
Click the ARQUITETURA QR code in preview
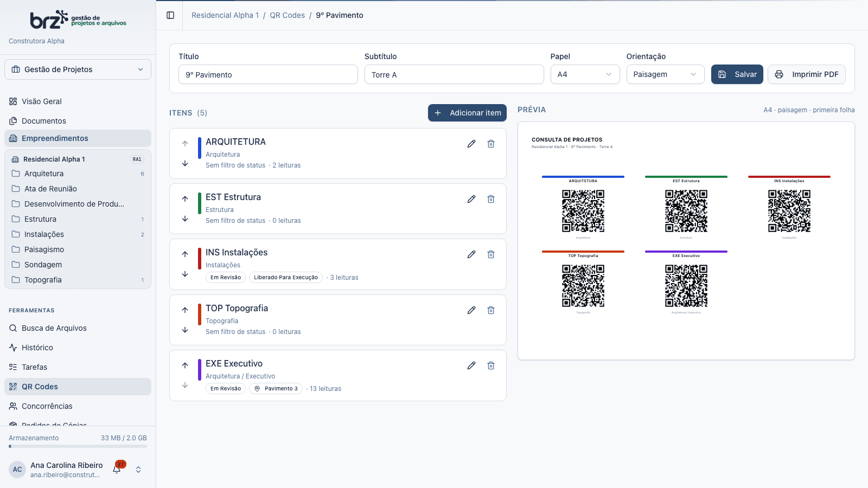click(583, 211)
